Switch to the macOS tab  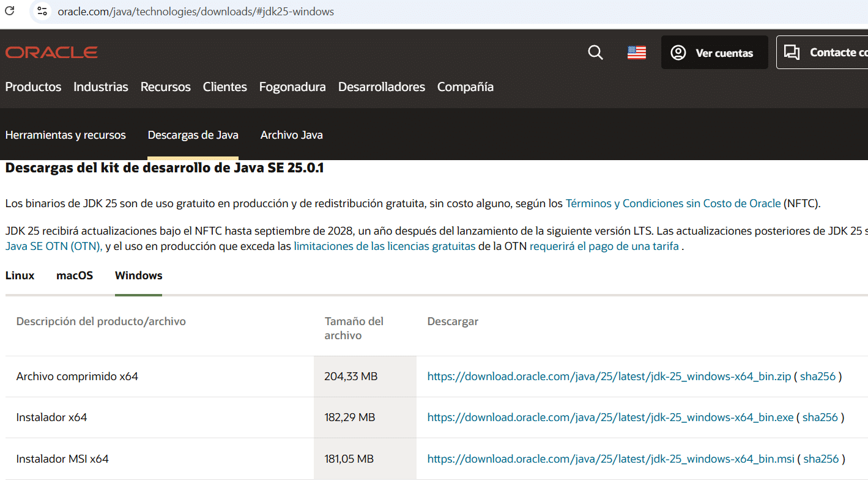[x=74, y=276]
